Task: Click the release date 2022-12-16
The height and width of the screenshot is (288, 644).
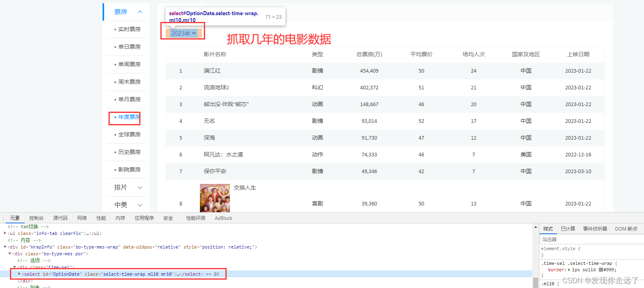Action: tap(578, 155)
